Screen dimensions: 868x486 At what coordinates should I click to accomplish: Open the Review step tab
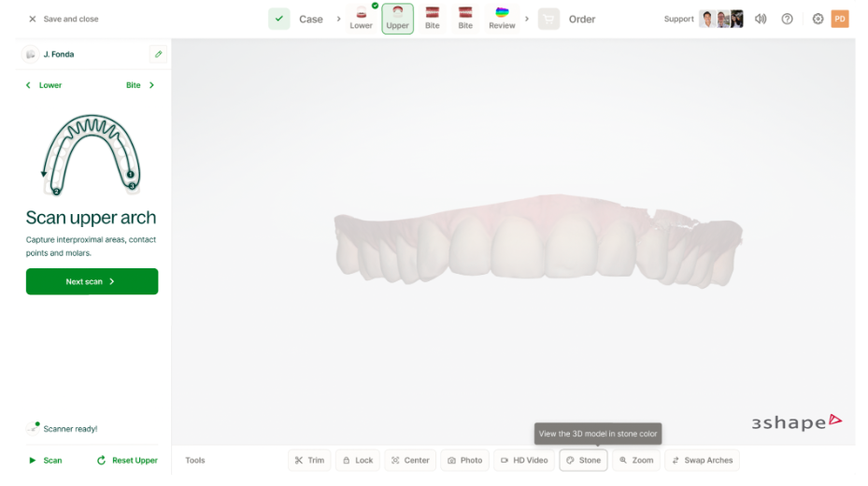point(502,18)
